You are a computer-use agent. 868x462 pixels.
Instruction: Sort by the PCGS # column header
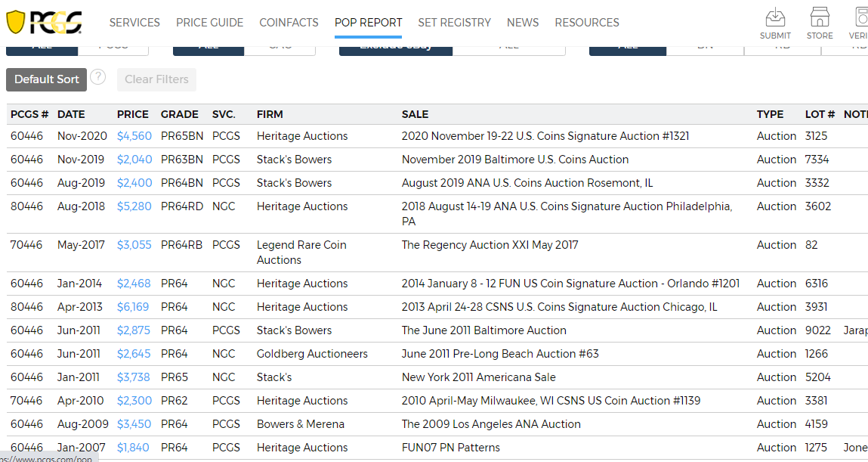coord(29,114)
